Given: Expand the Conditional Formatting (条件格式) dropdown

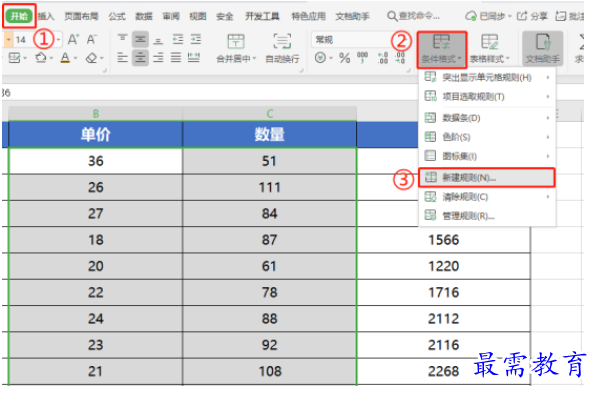Looking at the screenshot, I should (442, 49).
